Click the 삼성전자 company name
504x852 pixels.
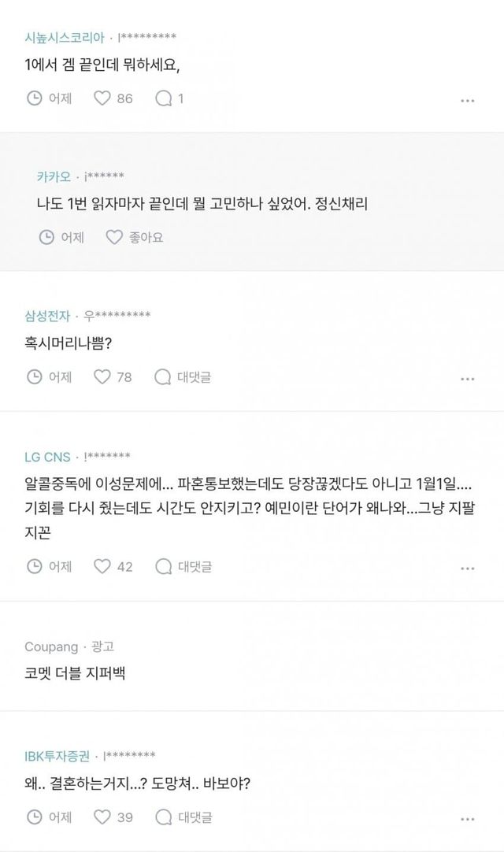[x=47, y=316]
